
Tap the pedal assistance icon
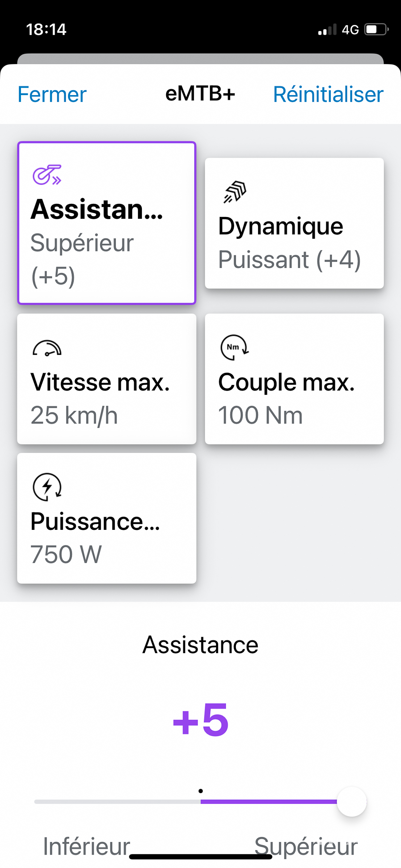pyautogui.click(x=47, y=175)
